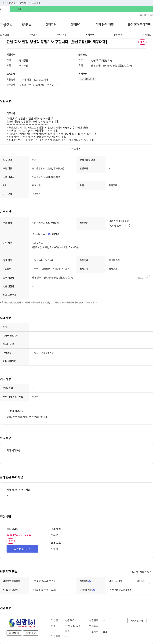
Task: Click 15시00분~15시30분 break time value
Action: (x=43, y=260)
